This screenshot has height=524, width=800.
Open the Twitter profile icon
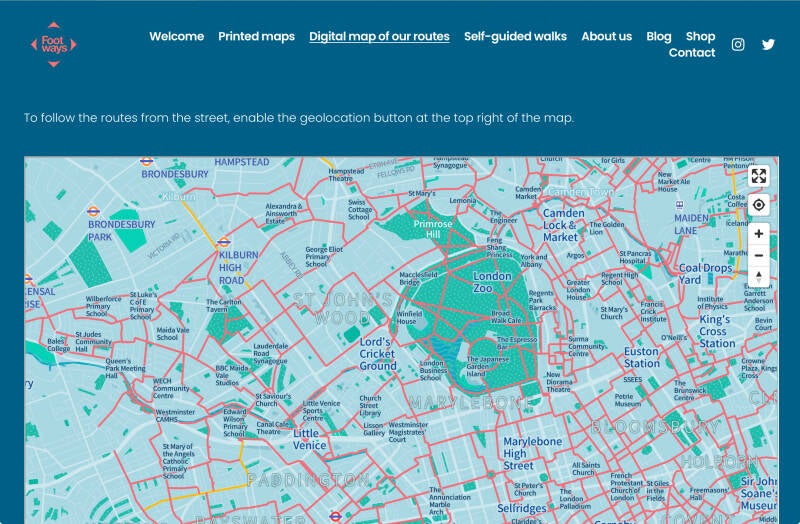point(768,44)
